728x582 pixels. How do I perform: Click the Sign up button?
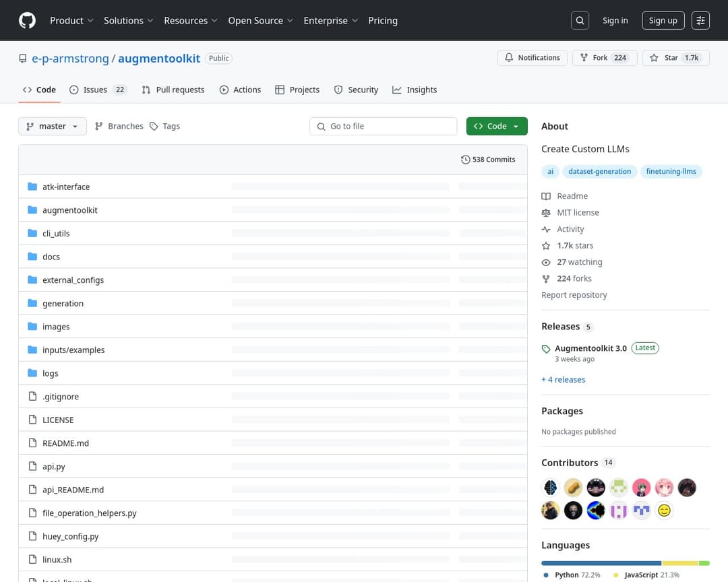coord(663,20)
